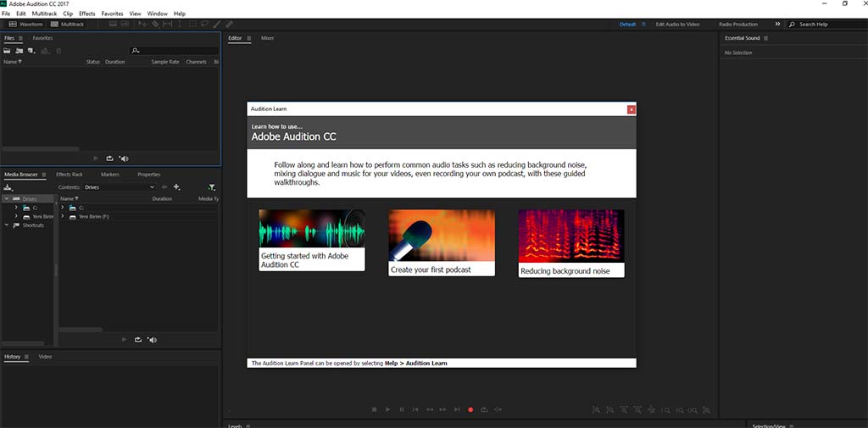
Task: Click the New File icon in Files panel
Action: click(x=31, y=50)
